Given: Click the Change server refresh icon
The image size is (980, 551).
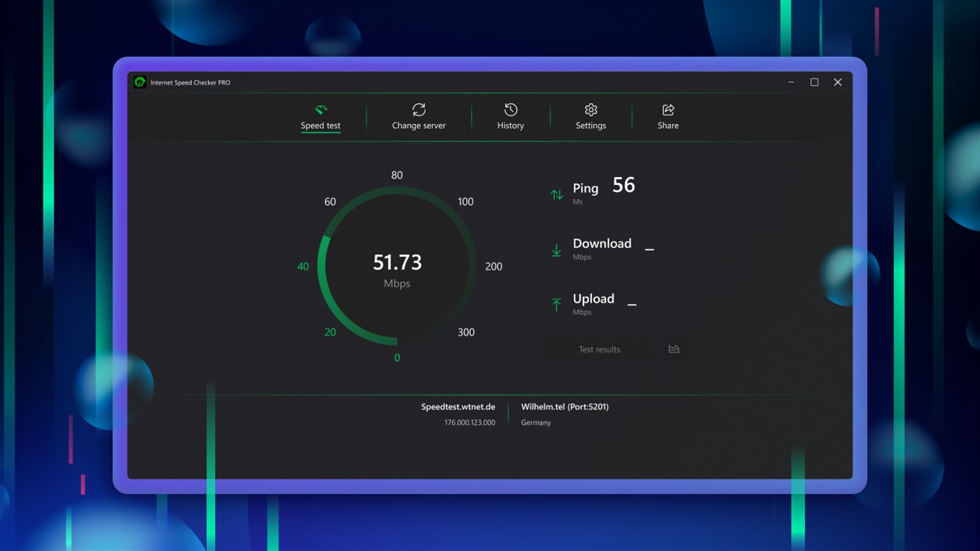Looking at the screenshot, I should click(x=419, y=109).
